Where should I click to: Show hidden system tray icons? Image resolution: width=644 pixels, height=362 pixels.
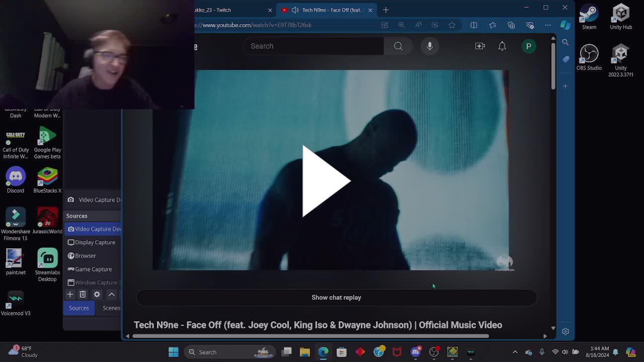coord(515,352)
